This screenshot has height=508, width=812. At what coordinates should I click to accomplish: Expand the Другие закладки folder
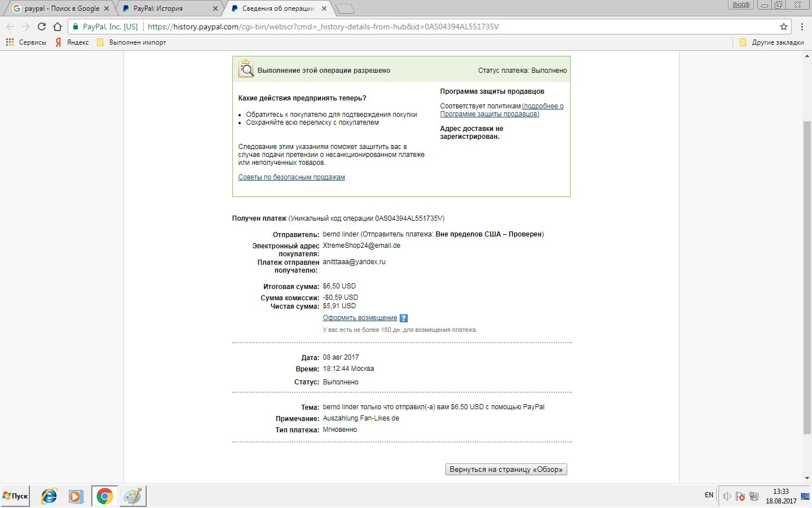pos(771,42)
